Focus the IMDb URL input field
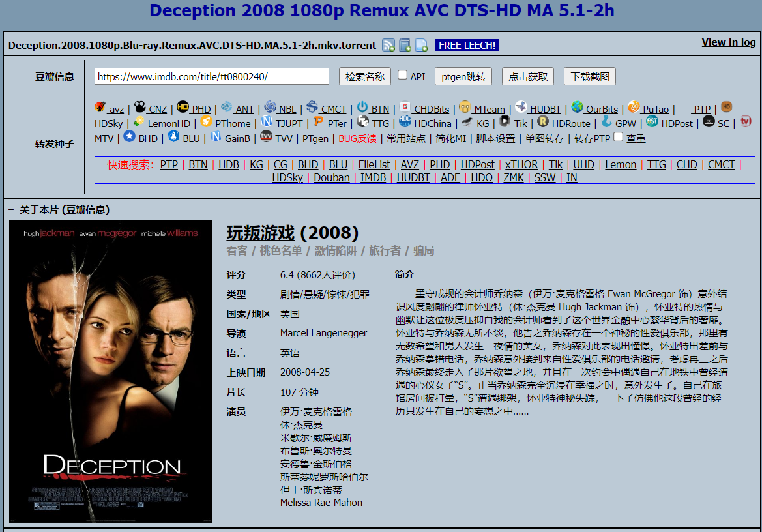The height and width of the screenshot is (532, 762). 211,76
